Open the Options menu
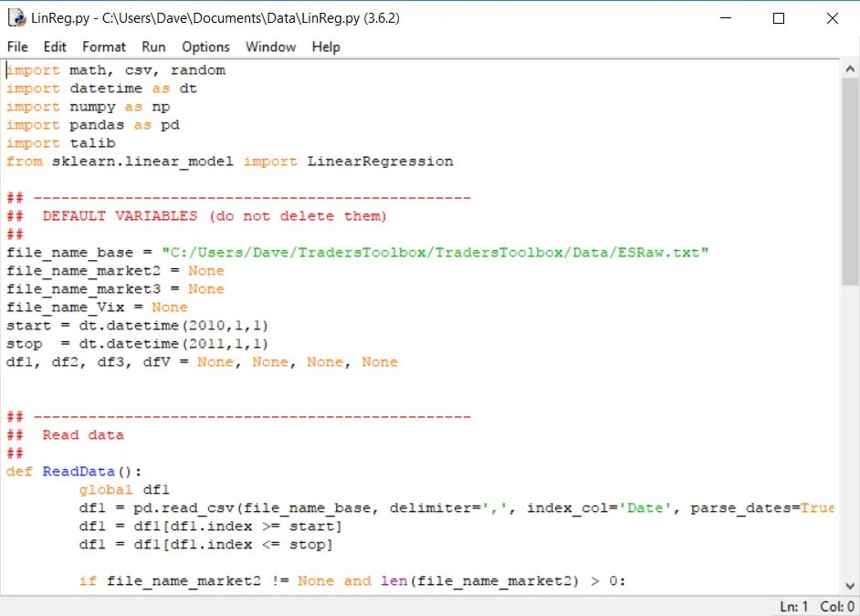Viewport: 860px width, 616px height. click(205, 47)
